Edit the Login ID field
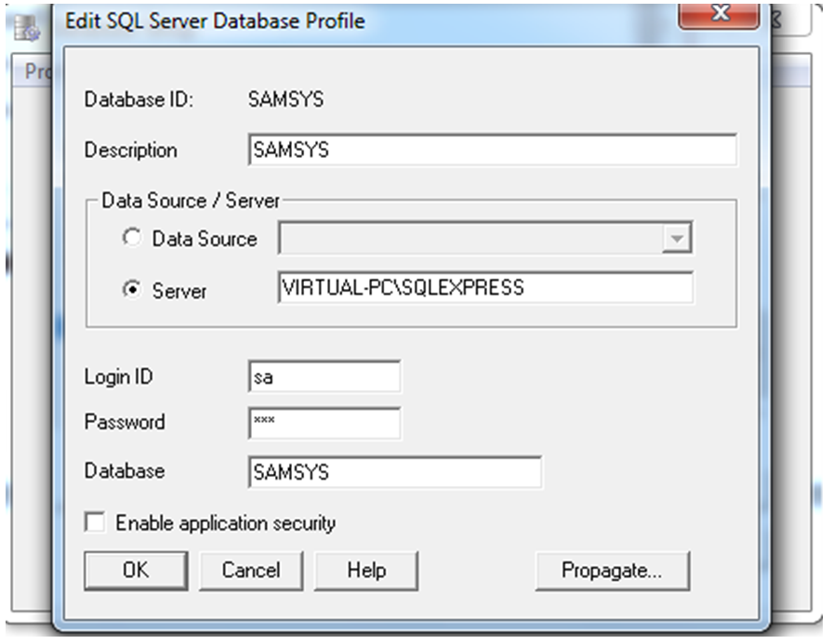This screenshot has height=644, width=833. [324, 377]
